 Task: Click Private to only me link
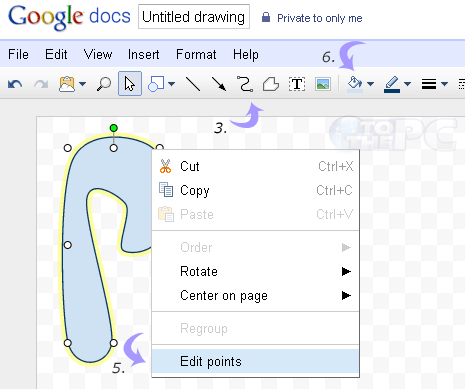click(x=319, y=18)
